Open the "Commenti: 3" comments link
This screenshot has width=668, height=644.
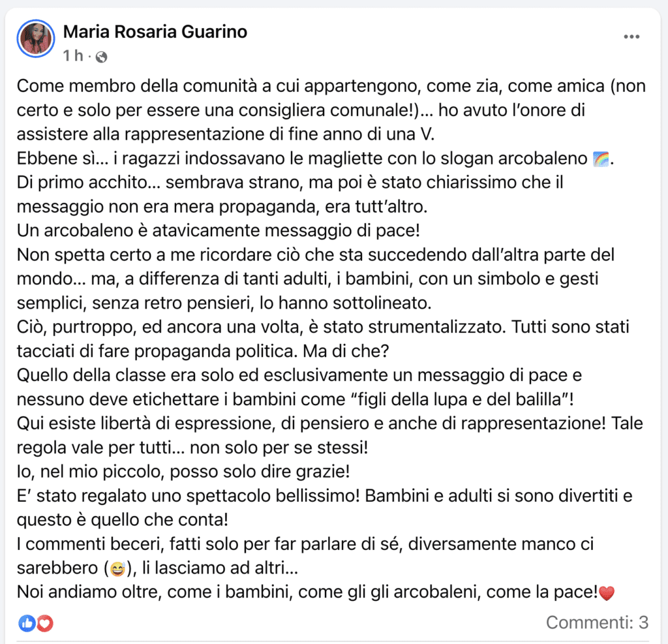pos(597,622)
